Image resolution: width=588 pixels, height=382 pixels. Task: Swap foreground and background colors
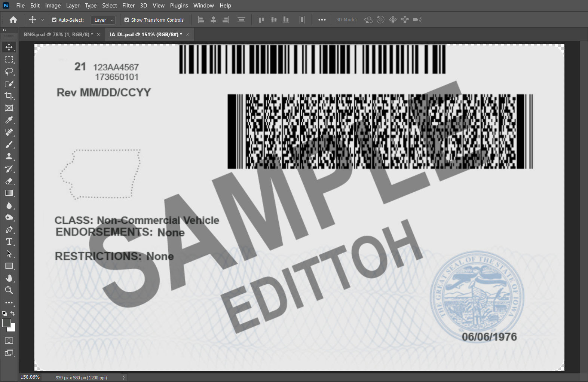coord(13,314)
